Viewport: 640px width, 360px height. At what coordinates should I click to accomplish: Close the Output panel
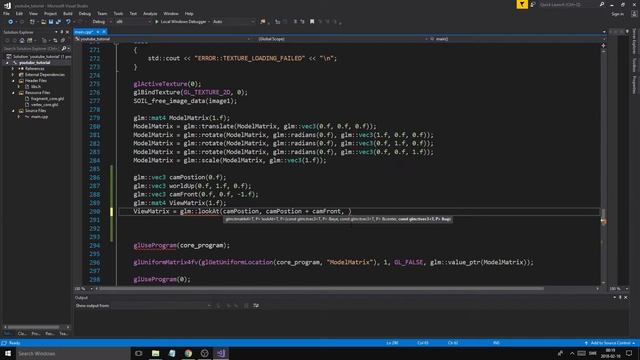click(626, 298)
